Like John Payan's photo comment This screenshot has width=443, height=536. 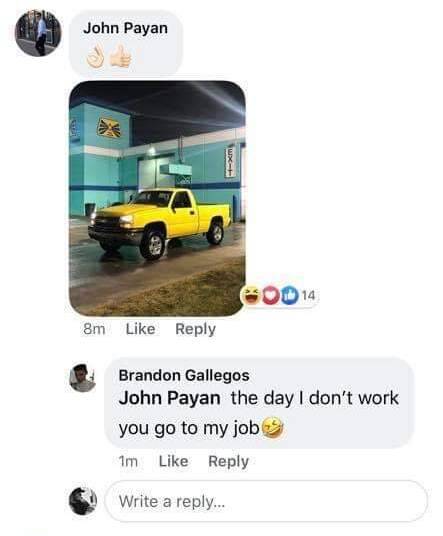[140, 329]
